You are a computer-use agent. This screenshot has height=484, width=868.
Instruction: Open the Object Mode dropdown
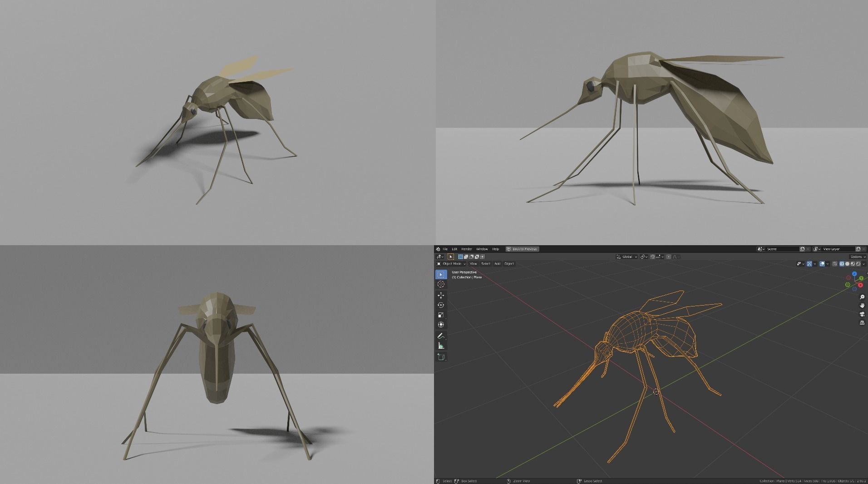pyautogui.click(x=452, y=264)
